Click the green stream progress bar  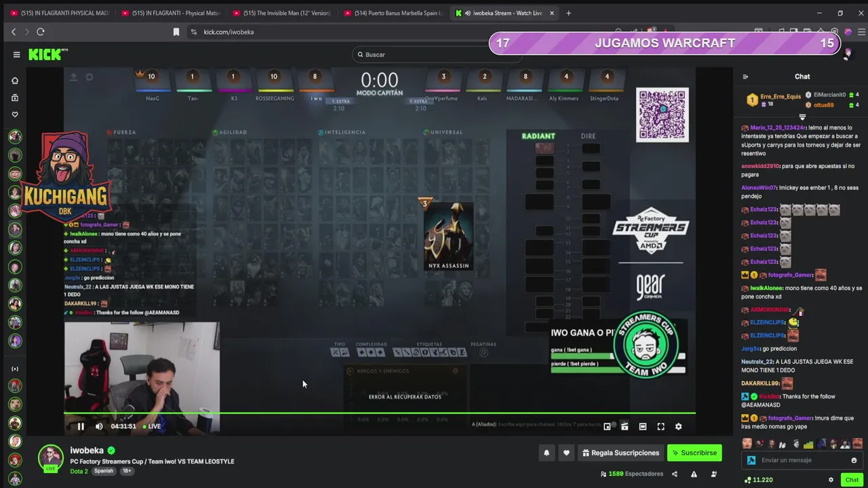(380, 413)
